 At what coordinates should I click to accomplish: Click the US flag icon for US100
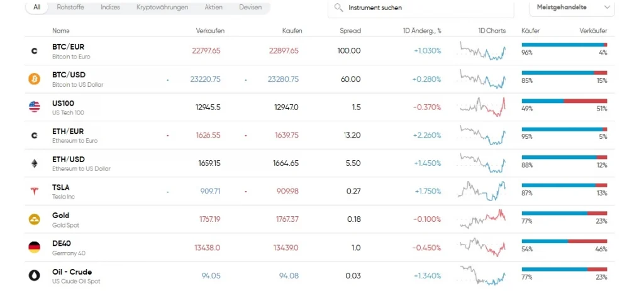(34, 107)
